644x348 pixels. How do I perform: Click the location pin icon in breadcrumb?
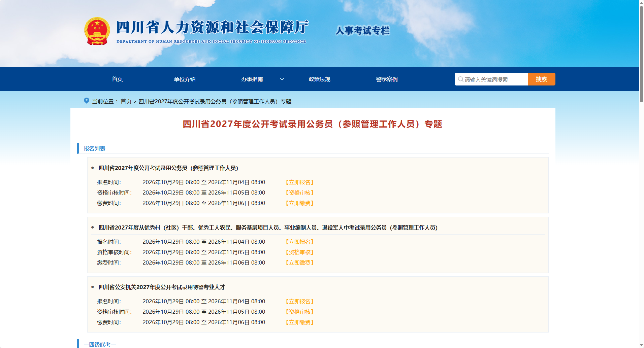click(x=87, y=101)
